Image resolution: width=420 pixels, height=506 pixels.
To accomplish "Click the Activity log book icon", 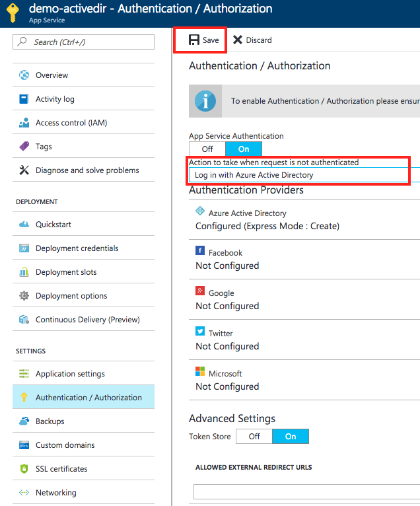I will [x=24, y=98].
